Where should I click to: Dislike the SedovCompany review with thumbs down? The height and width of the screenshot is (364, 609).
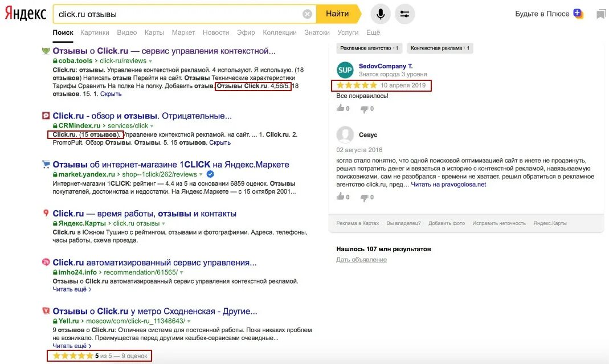click(x=364, y=109)
